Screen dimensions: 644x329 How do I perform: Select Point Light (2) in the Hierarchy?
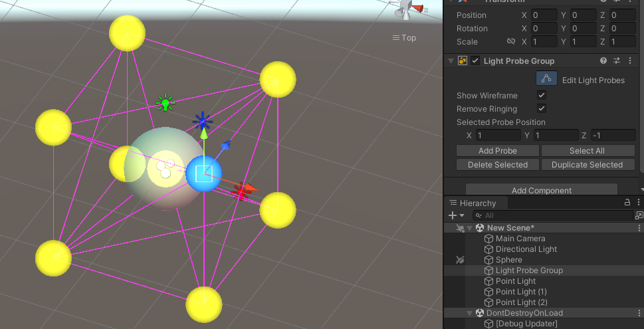tap(522, 302)
